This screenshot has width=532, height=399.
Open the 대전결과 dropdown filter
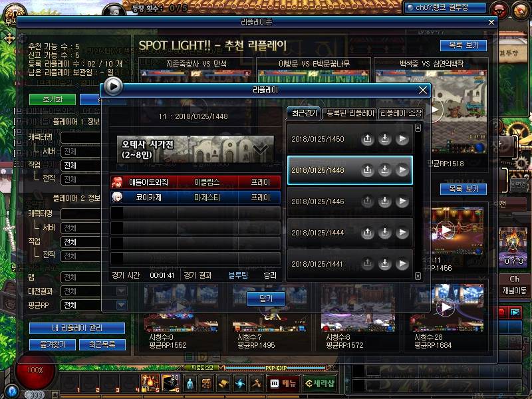(121, 291)
